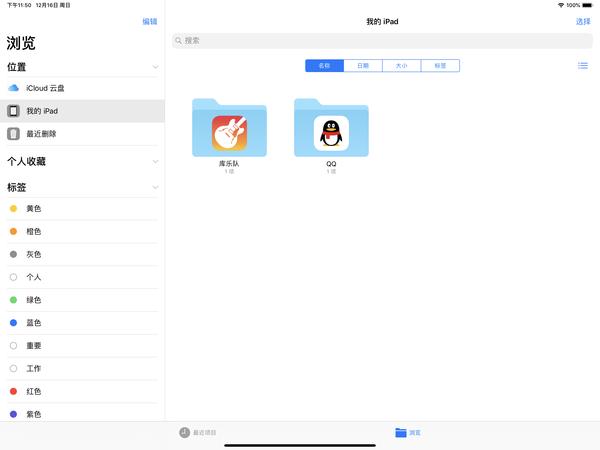Image resolution: width=600 pixels, height=450 pixels.
Task: Click the 个人收藏 section header text
Action: click(x=26, y=161)
